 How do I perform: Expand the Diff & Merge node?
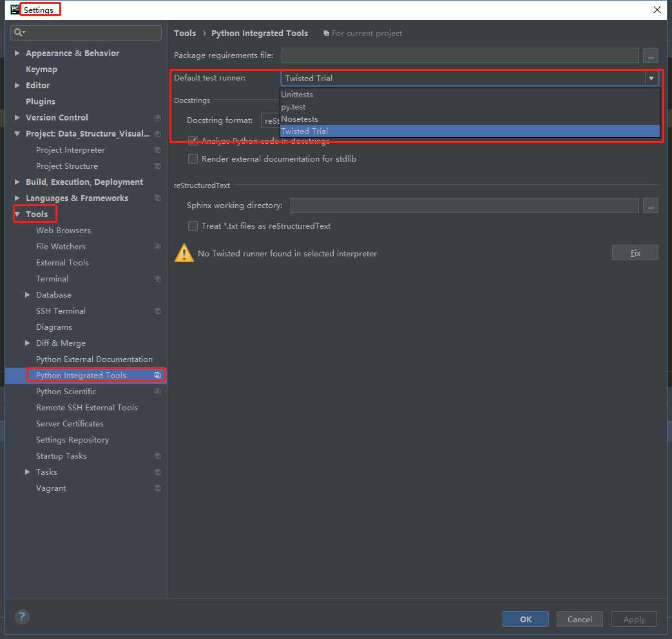28,343
